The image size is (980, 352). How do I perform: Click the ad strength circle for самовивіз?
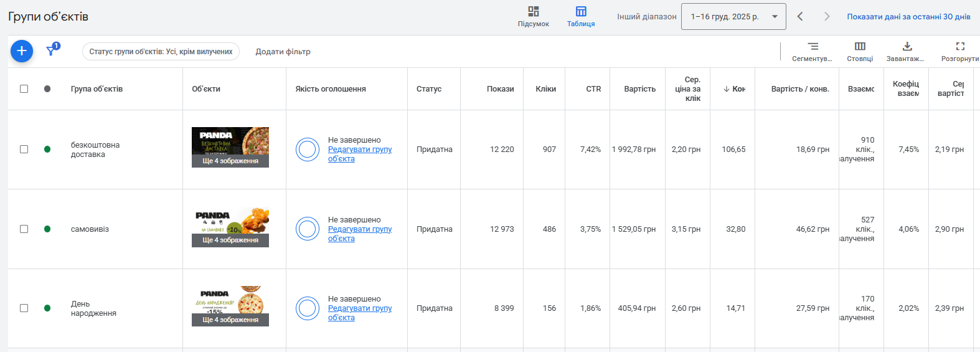click(308, 229)
